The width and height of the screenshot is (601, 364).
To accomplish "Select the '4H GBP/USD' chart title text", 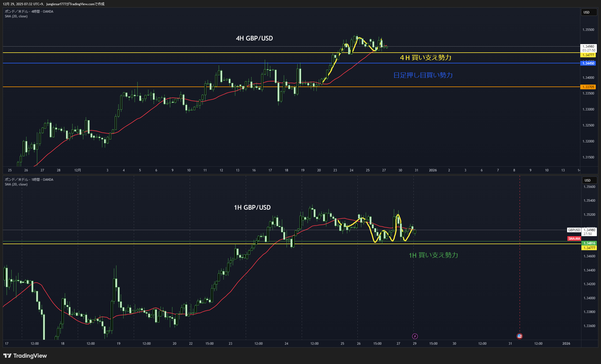I will [x=254, y=38].
